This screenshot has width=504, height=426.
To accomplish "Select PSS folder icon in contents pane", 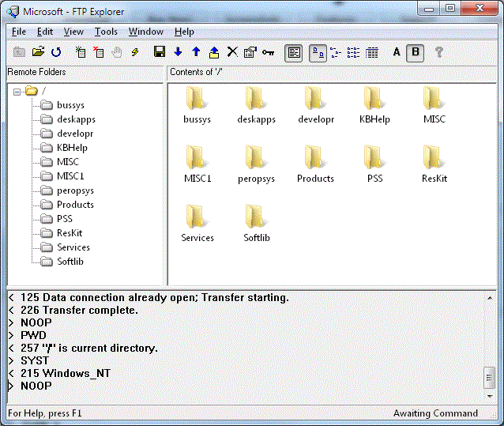I will click(374, 157).
